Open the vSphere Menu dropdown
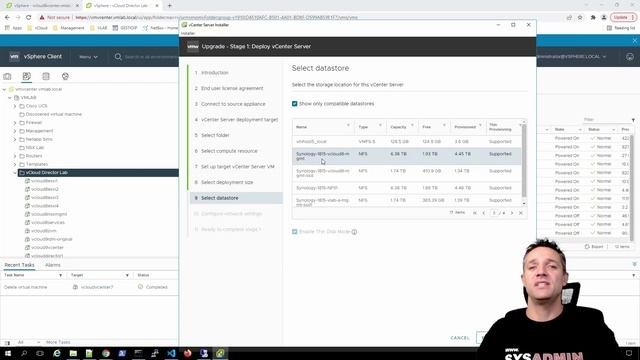The width and height of the screenshot is (640, 360). [x=89, y=57]
